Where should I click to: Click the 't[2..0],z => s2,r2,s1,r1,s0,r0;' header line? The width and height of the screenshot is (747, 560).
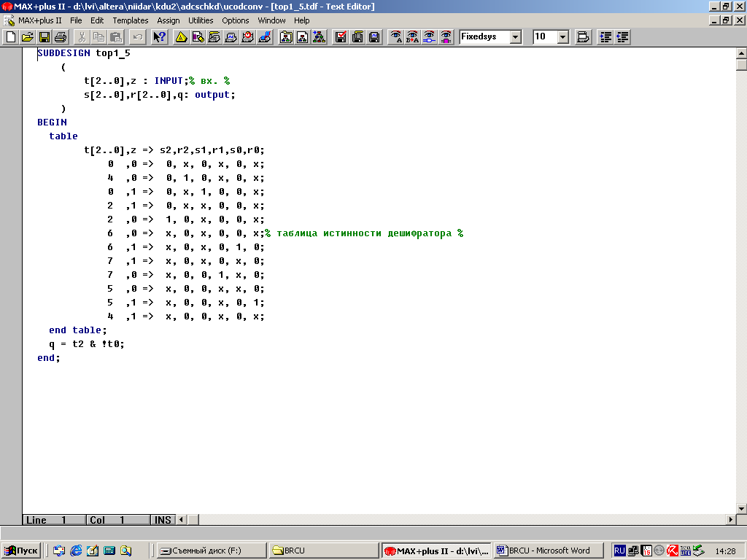point(174,150)
